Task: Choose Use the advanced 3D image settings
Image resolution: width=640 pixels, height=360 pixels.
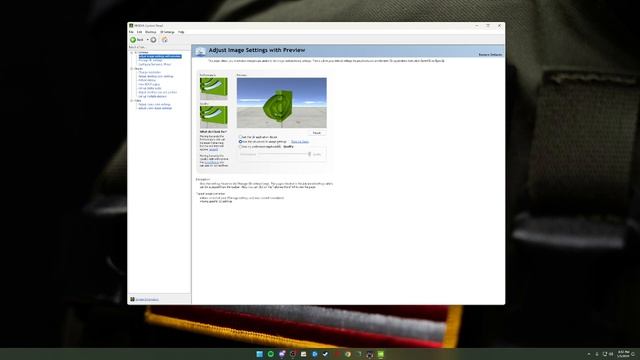Action: point(240,142)
